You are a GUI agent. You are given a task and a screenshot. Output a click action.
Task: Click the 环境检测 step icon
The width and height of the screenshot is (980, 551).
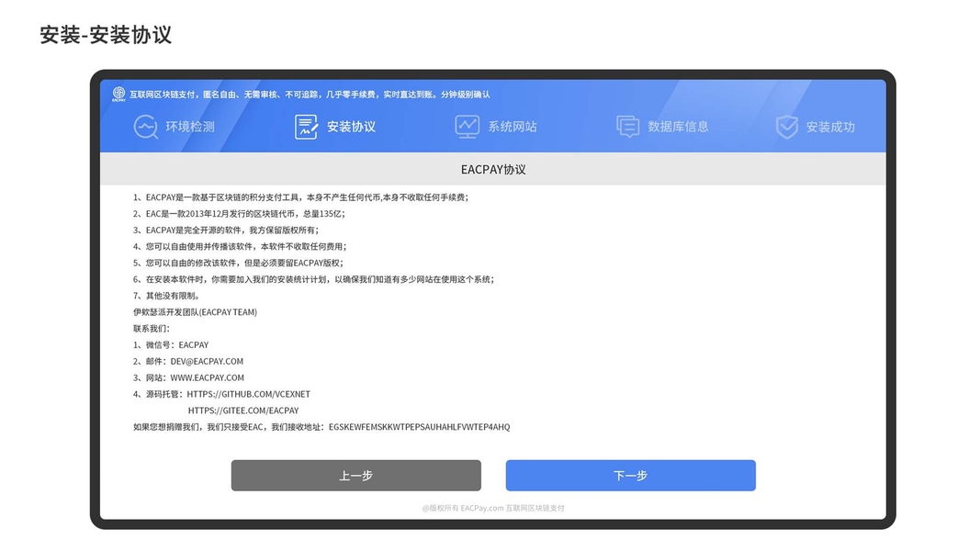click(x=146, y=127)
